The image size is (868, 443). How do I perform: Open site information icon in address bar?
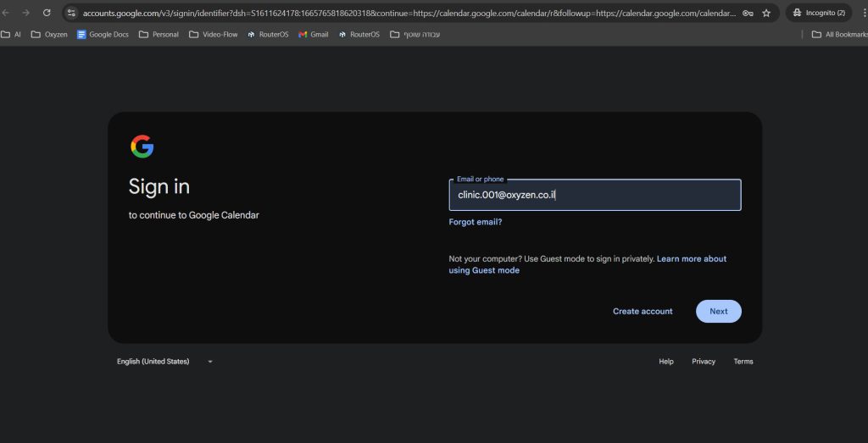pos(71,13)
